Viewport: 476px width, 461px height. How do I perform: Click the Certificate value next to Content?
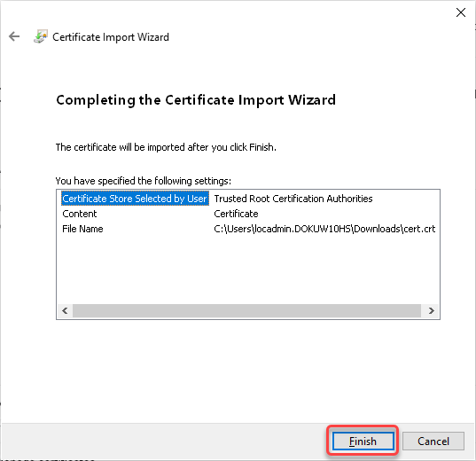click(x=236, y=214)
